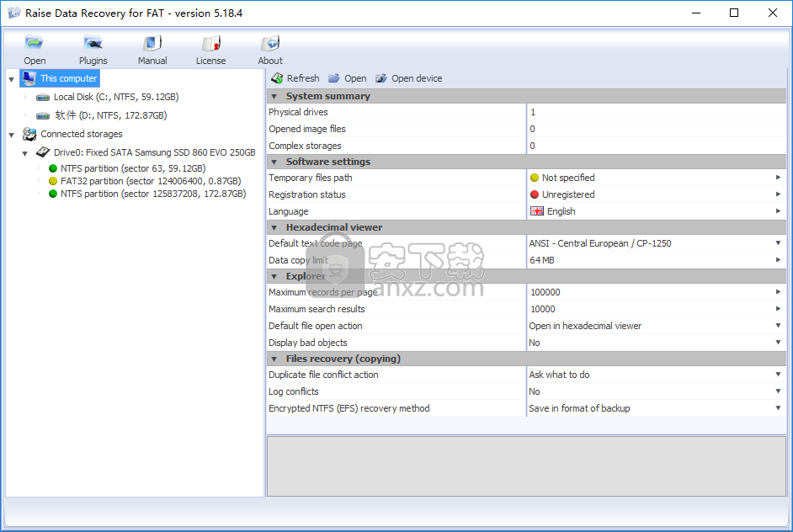
Task: Click the English language flag icon
Action: [537, 211]
